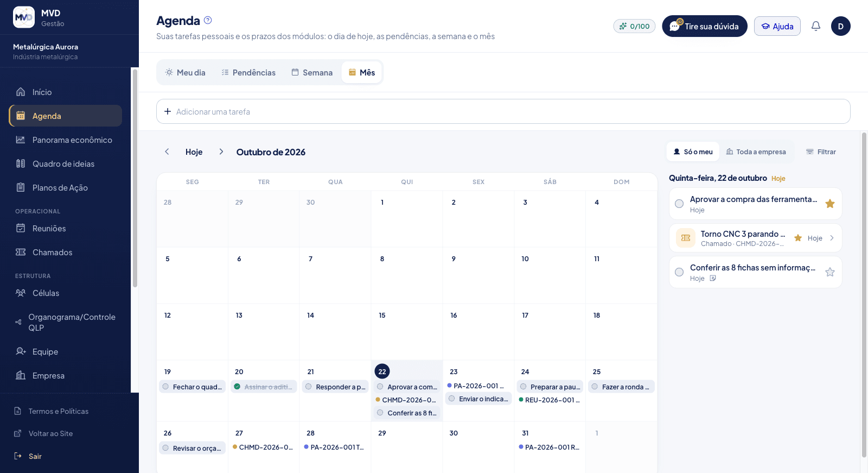Mark 'Aprovar a compra das ferramentas' as done

[x=679, y=204]
